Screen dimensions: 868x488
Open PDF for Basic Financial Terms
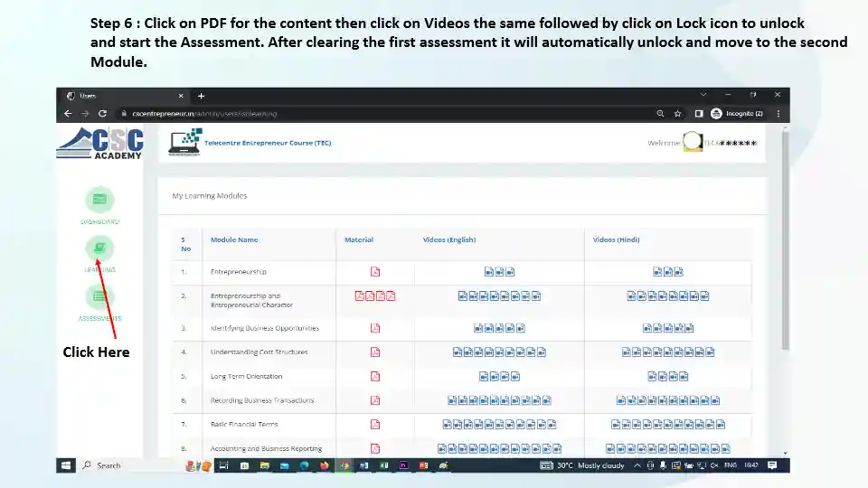[375, 425]
